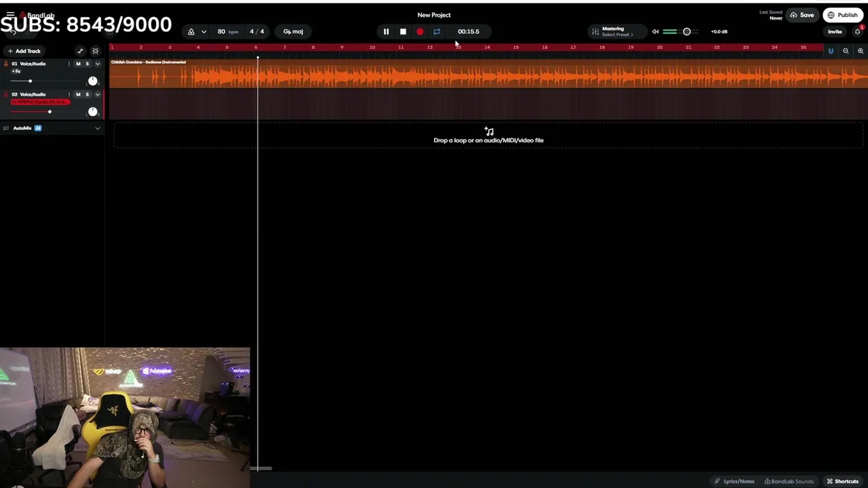Screen dimensions: 868x488
Task: Adjust track 02 pan knob
Action: pos(93,111)
